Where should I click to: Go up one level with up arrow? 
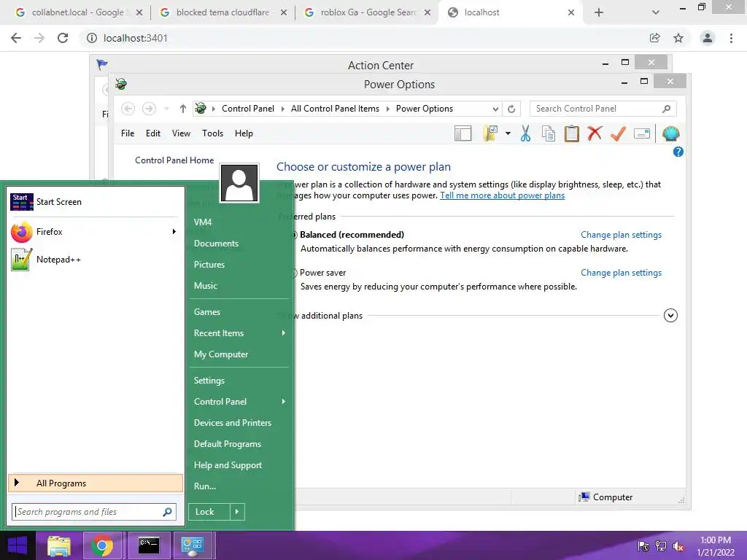click(182, 109)
